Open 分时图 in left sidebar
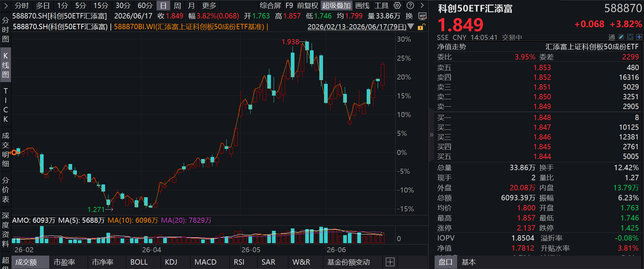The image size is (644, 269). pyautogui.click(x=5, y=30)
